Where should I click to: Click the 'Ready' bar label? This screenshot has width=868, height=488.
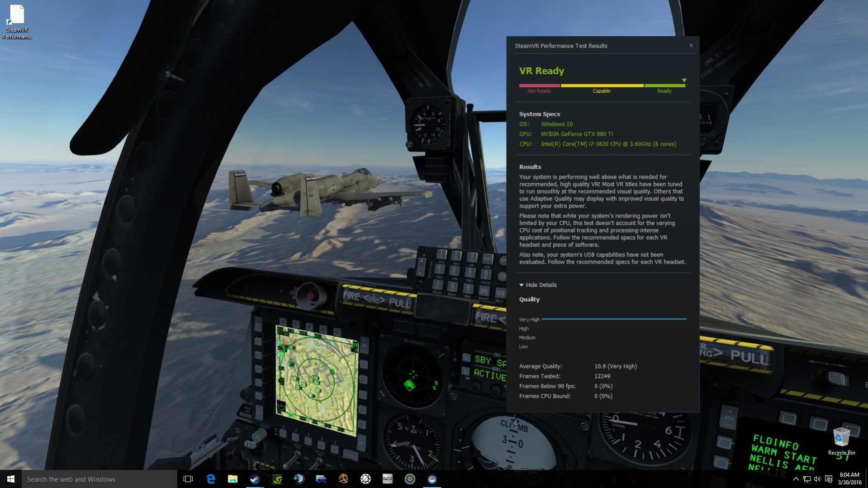click(x=664, y=91)
